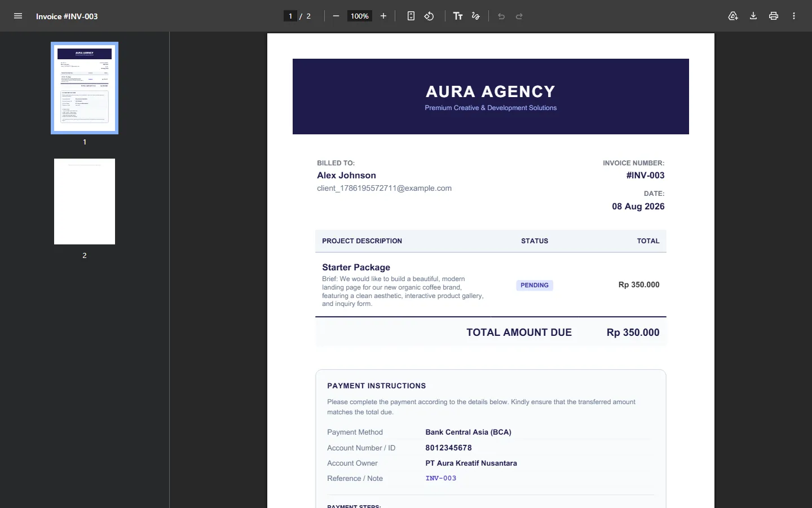The height and width of the screenshot is (508, 812).
Task: Select the page 2 thumbnail
Action: [85, 202]
